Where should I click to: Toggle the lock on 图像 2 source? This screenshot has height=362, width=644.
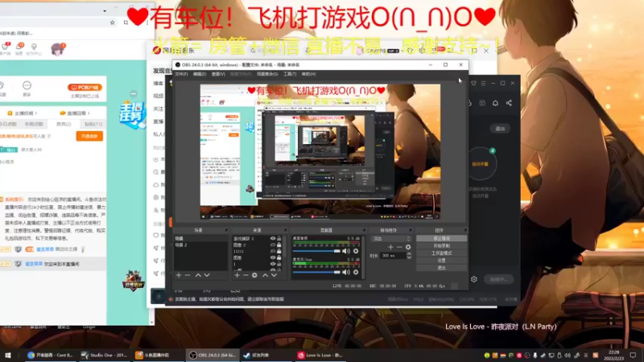pos(279,245)
